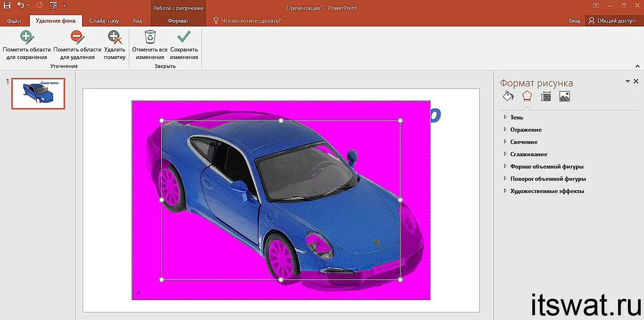Click the Удалить пометку tool
The height and width of the screenshot is (320, 644).
coord(115,45)
